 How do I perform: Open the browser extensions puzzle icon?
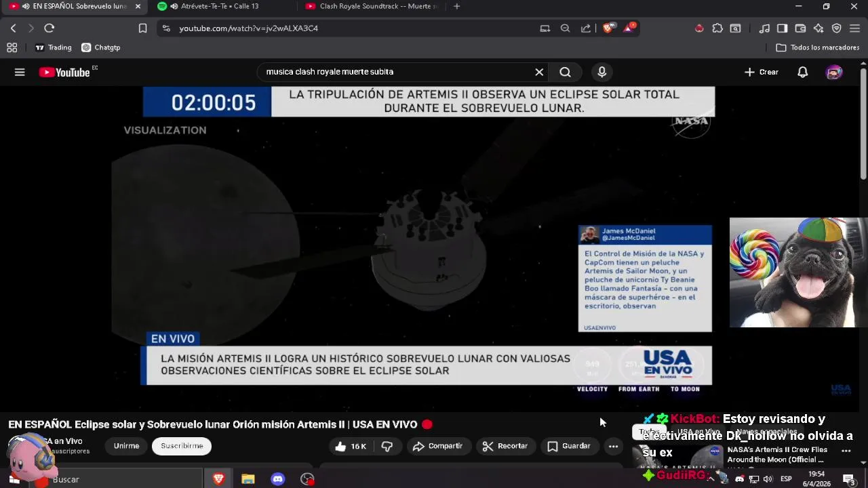[717, 28]
